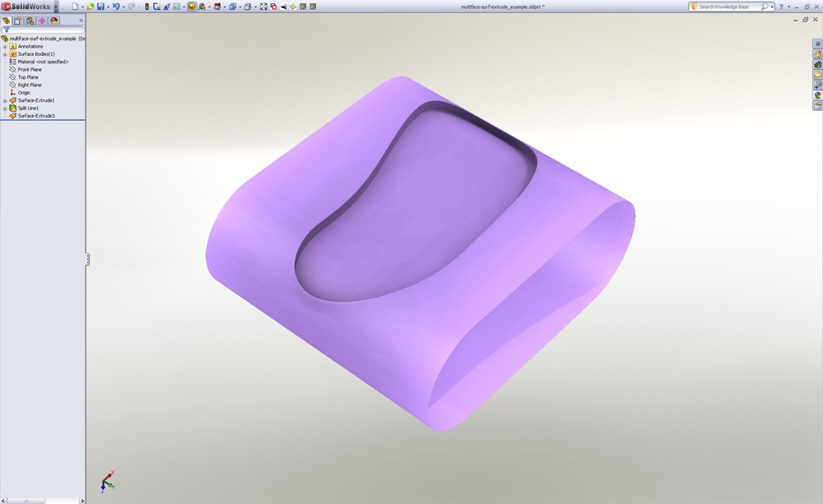Expand the additional manager tabs chevron
823x504 pixels.
click(81, 21)
